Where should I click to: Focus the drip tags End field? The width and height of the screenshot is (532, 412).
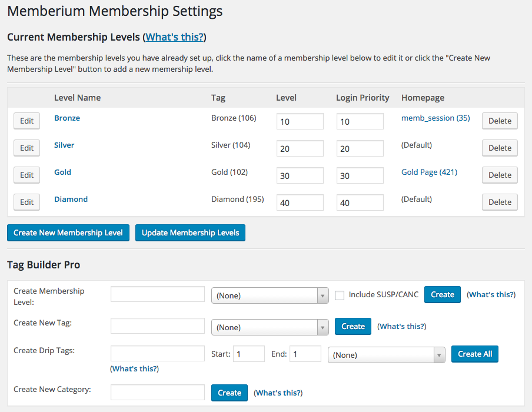click(x=305, y=354)
